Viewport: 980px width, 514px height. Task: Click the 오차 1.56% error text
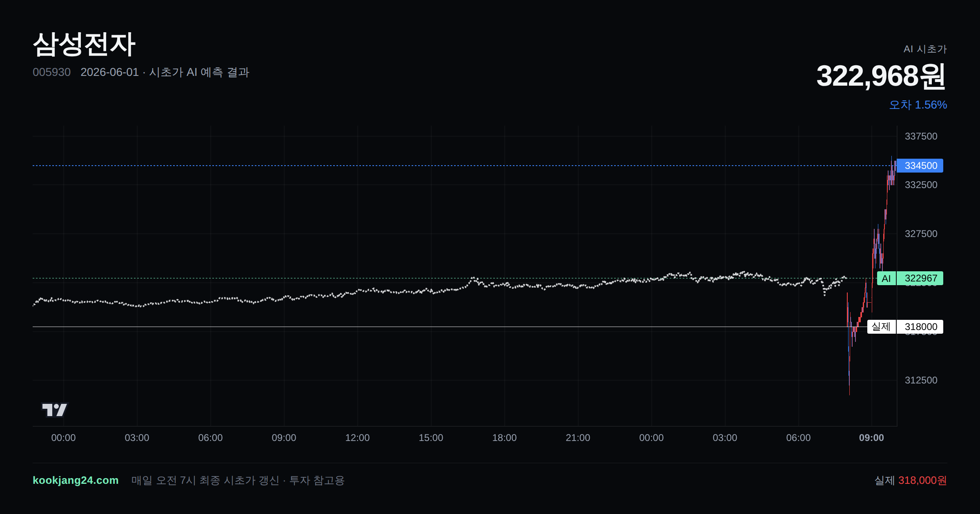(918, 105)
